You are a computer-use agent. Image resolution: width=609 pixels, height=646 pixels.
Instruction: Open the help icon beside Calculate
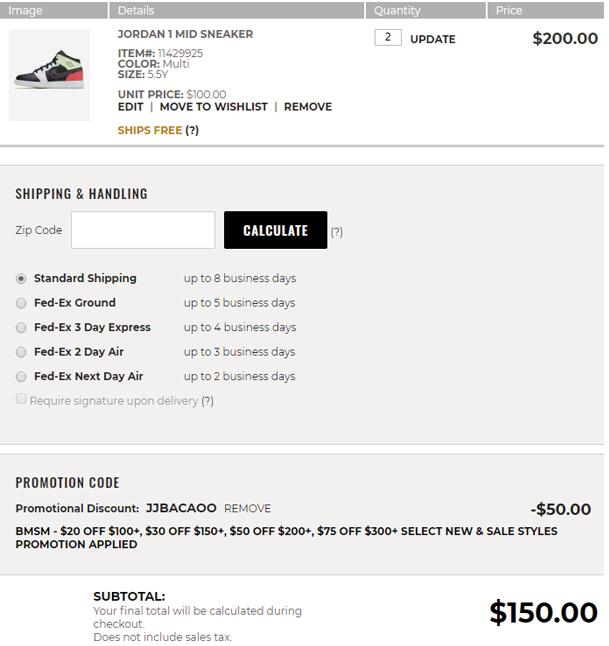pos(337,232)
